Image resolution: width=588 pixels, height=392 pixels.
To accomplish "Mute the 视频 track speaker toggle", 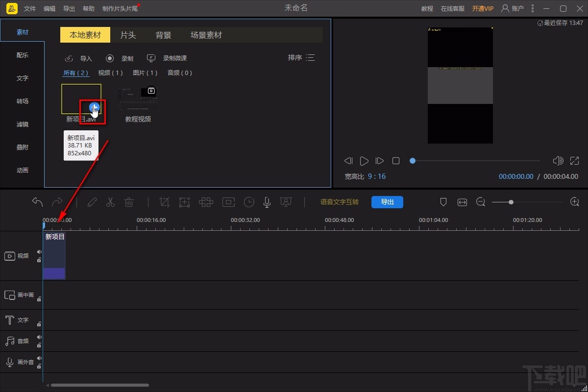I will pos(39,252).
